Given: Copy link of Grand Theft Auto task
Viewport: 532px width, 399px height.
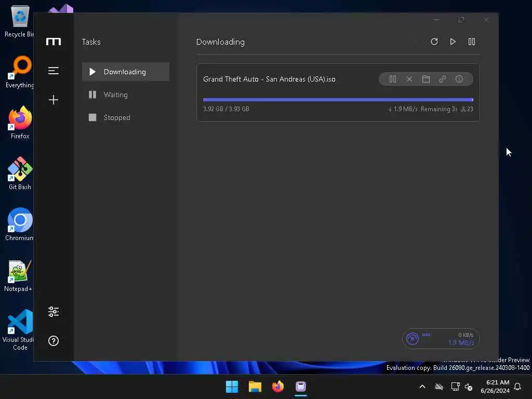Looking at the screenshot, I should coord(443,79).
